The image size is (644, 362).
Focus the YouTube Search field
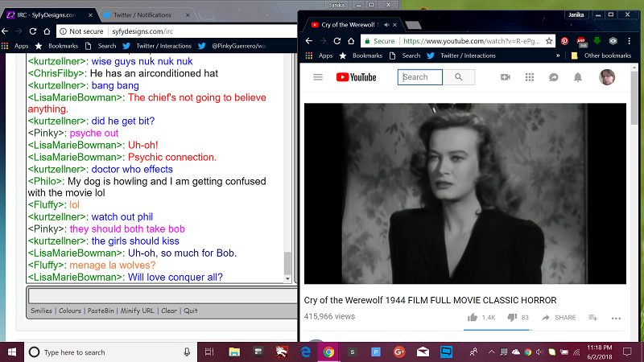point(420,77)
